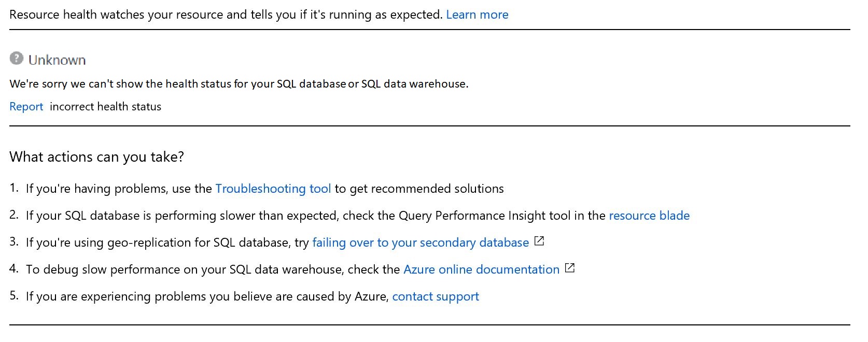Click the external link icon beside secondary database failover
This screenshot has width=868, height=342.
[539, 241]
